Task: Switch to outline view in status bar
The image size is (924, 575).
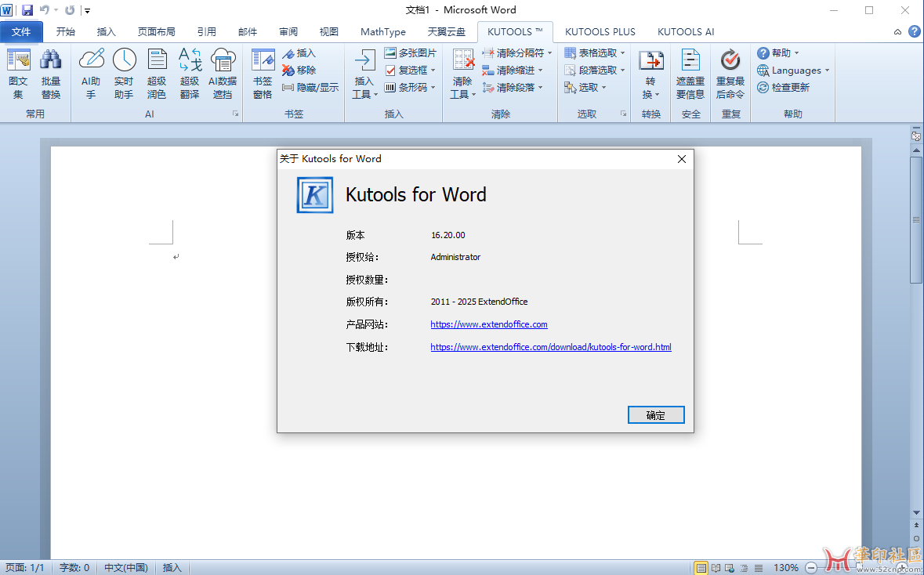Action: point(745,568)
